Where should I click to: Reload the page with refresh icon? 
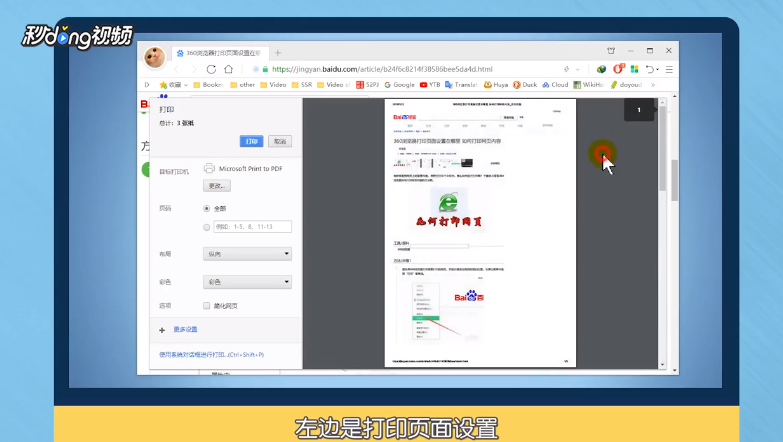click(211, 69)
